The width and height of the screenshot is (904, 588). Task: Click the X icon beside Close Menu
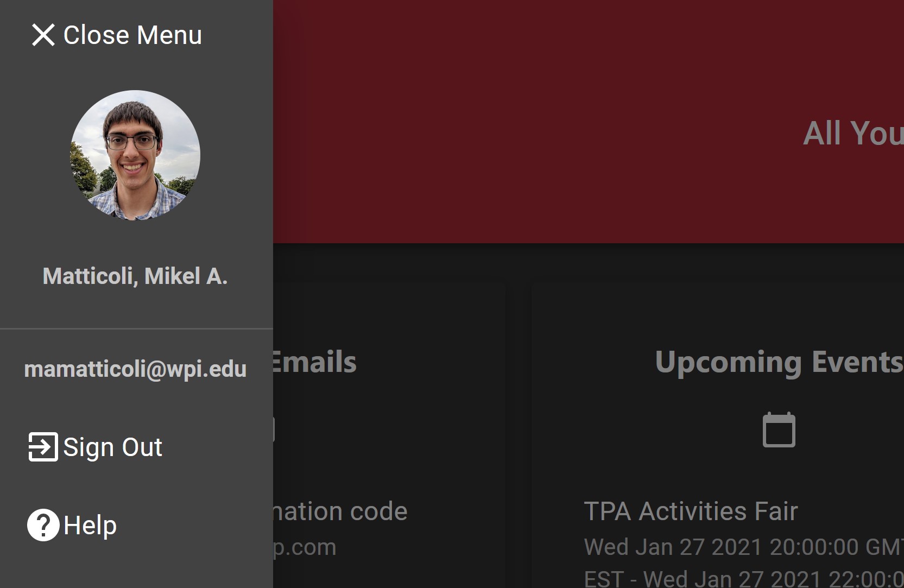coord(43,35)
